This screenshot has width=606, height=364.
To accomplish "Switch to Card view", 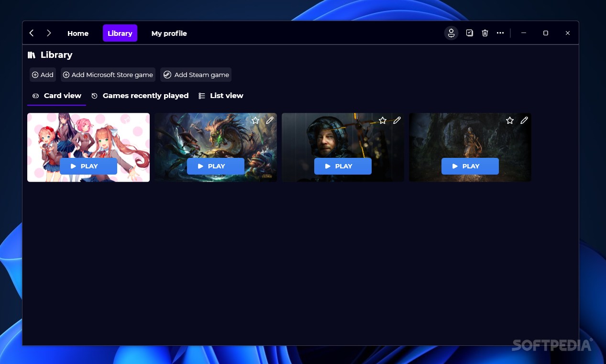I will coord(57,96).
